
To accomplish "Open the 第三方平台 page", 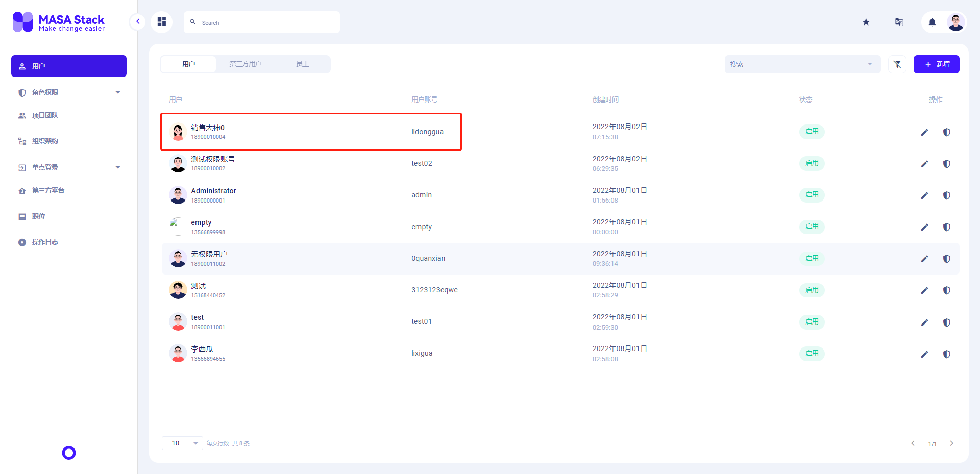I will coord(48,190).
